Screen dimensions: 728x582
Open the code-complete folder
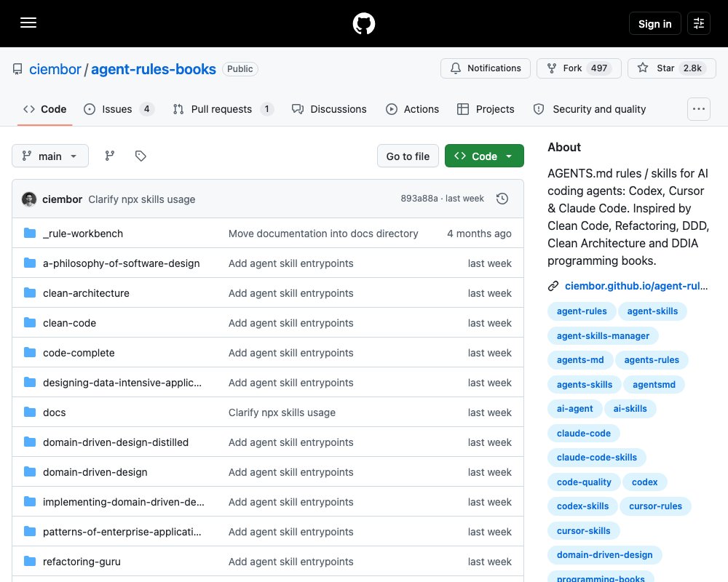(x=79, y=353)
